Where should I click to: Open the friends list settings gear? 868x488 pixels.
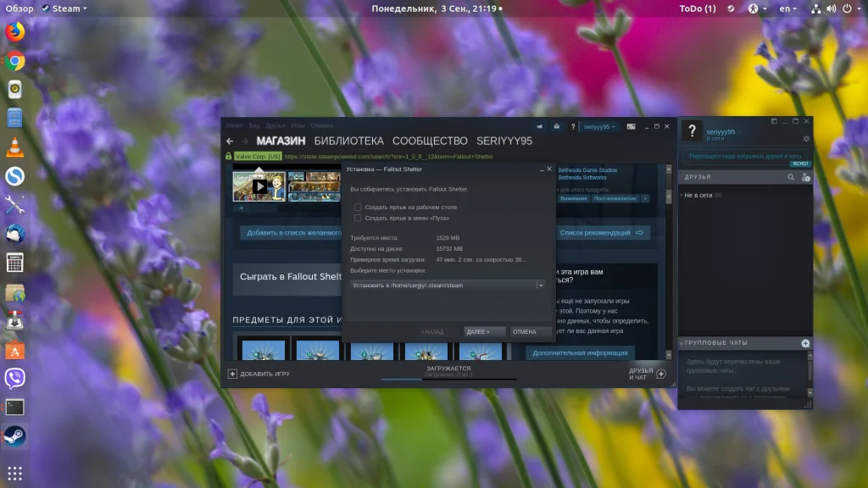(x=806, y=139)
